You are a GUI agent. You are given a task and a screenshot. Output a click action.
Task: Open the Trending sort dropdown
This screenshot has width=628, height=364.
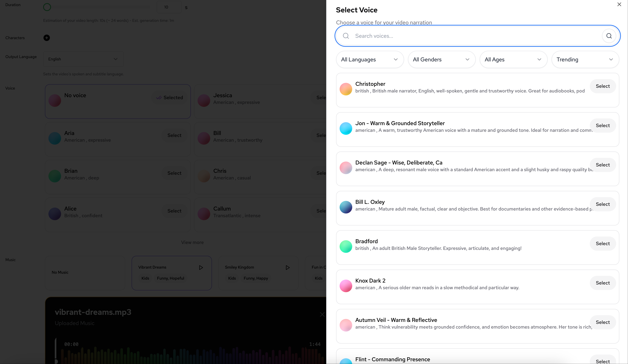coord(585,59)
